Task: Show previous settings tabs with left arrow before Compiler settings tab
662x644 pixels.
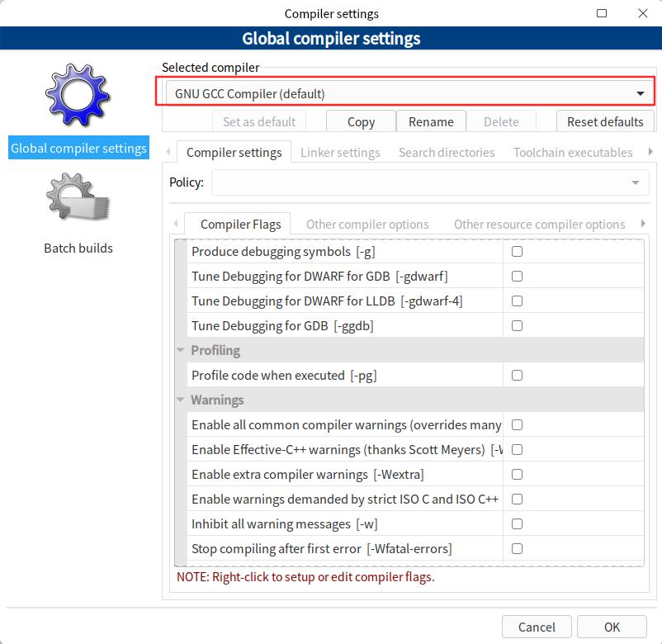Action: click(168, 152)
